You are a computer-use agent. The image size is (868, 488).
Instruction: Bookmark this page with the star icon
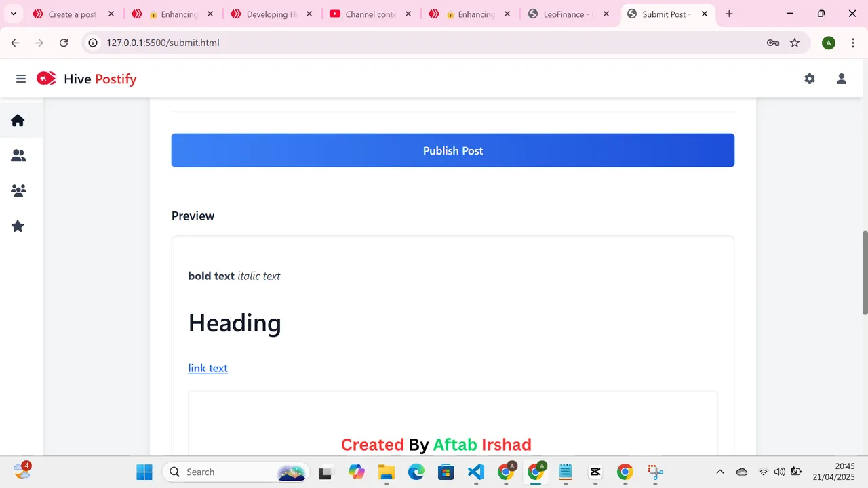pyautogui.click(x=795, y=43)
